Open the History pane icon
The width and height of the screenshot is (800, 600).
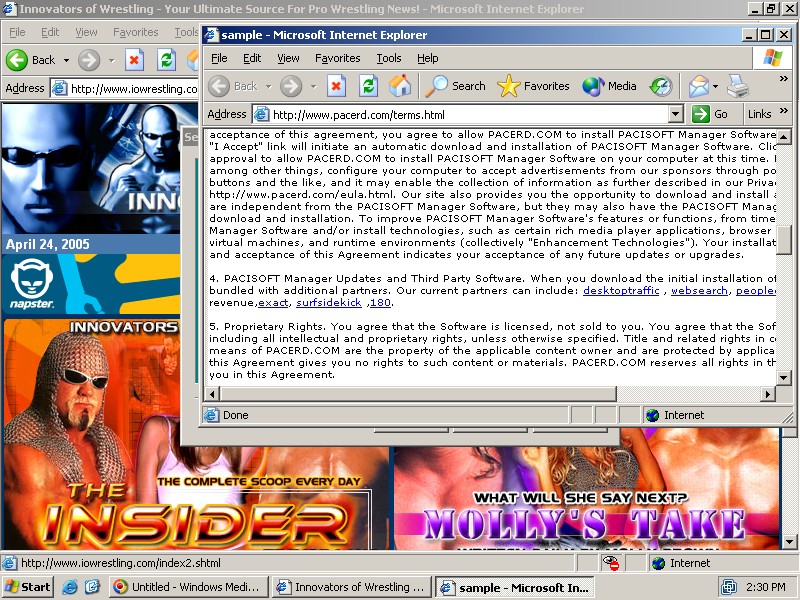click(661, 86)
